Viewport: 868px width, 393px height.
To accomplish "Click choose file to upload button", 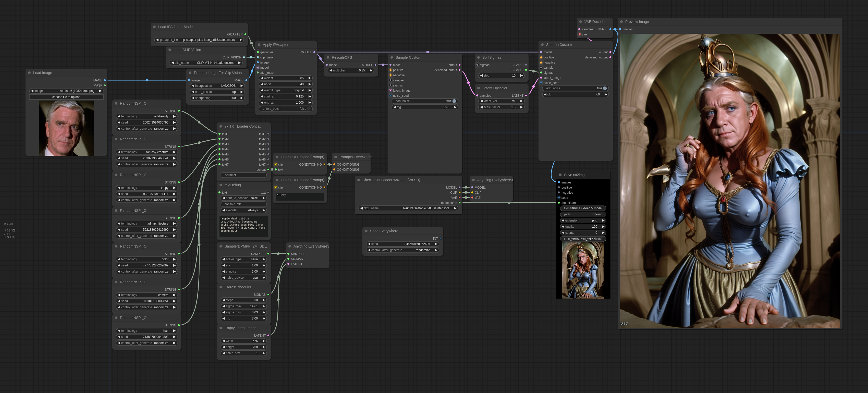I will tap(66, 97).
